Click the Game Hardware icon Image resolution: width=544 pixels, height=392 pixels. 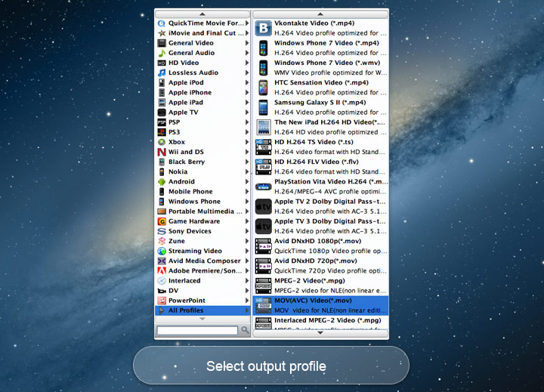coord(162,221)
